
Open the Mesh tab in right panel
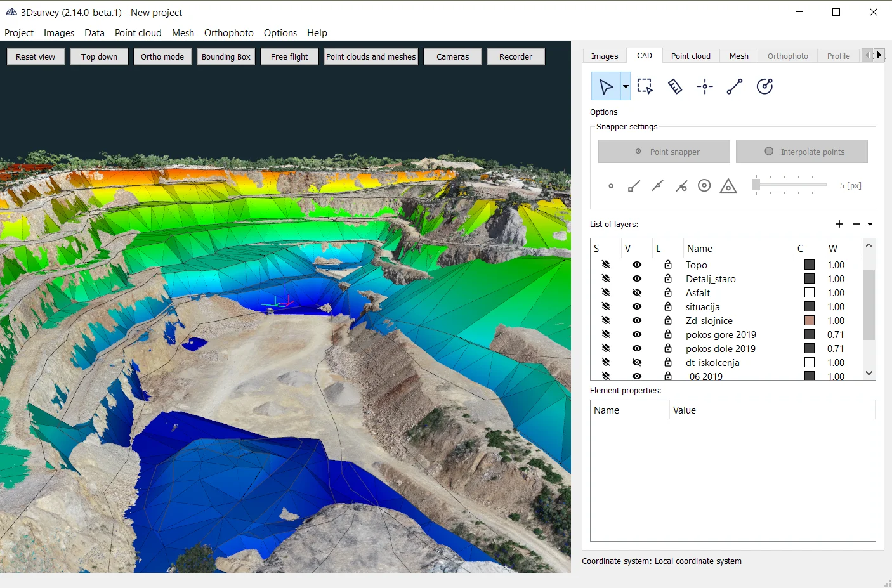point(739,56)
